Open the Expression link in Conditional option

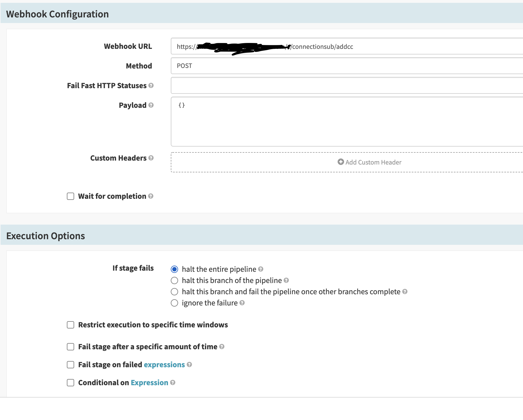[x=149, y=382]
